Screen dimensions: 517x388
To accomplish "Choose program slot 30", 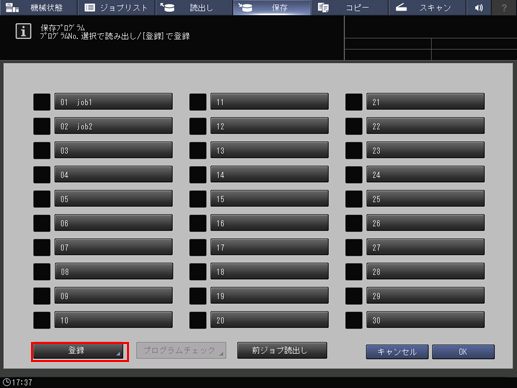I will coord(425,320).
